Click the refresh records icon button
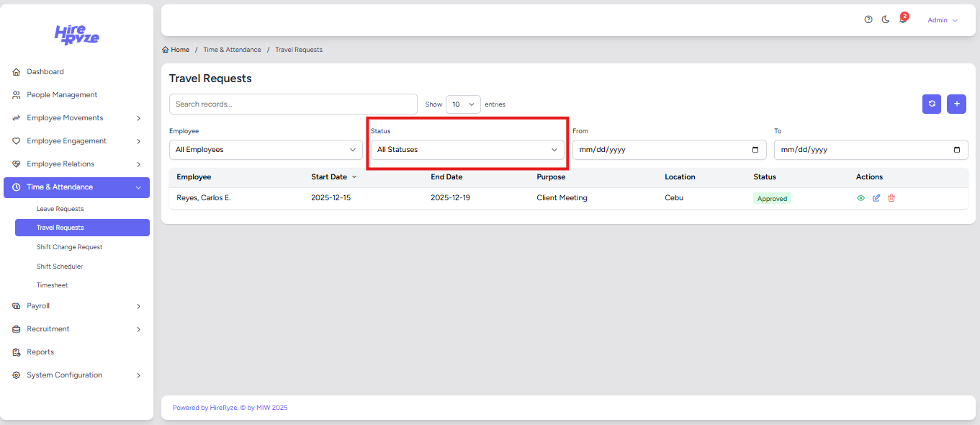The width and height of the screenshot is (980, 425). (932, 104)
